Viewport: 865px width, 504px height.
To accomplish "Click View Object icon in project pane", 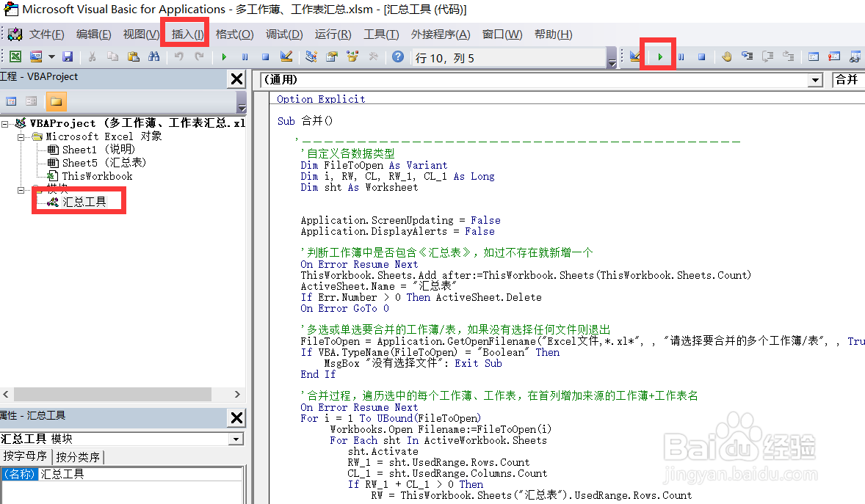I will tap(32, 101).
